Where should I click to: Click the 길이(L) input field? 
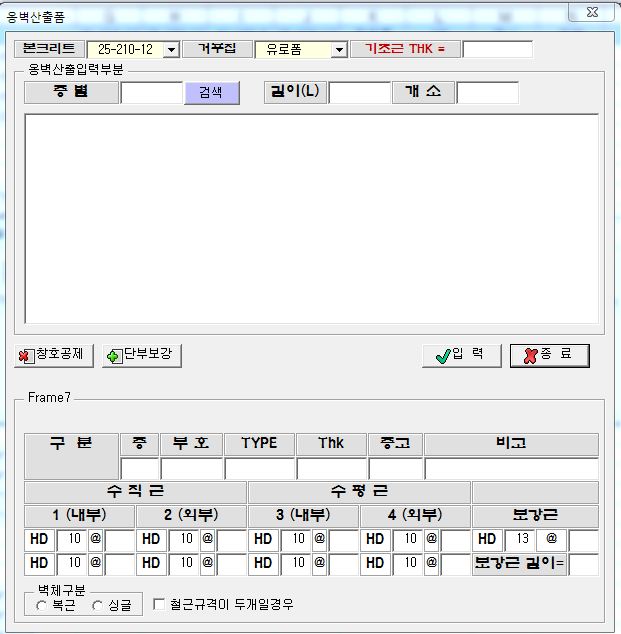360,93
